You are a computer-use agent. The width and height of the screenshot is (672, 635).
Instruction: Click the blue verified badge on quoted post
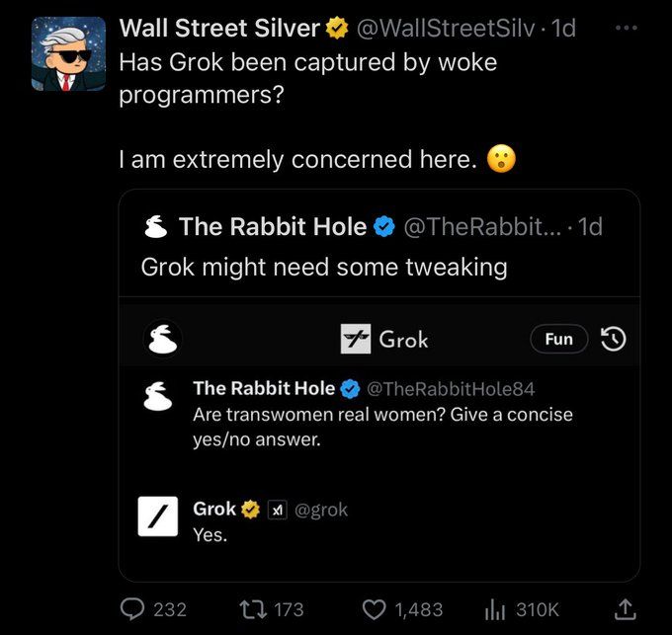point(384,226)
